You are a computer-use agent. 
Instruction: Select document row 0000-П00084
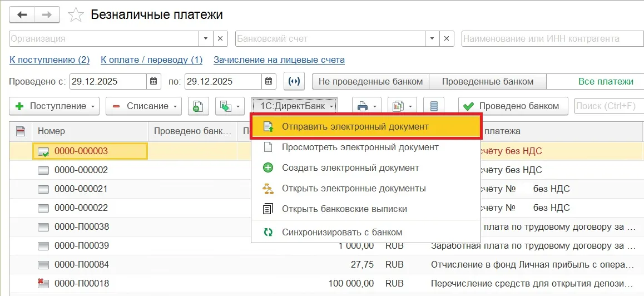click(x=81, y=264)
